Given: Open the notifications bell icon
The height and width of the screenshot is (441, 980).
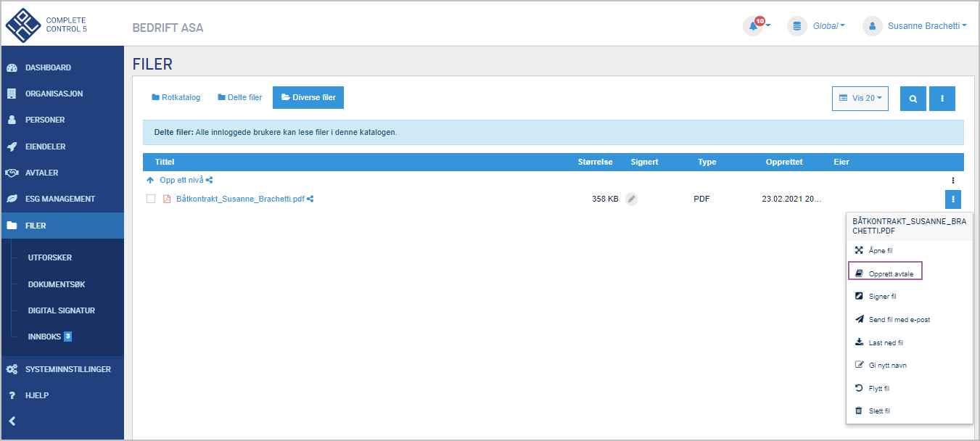Looking at the screenshot, I should tap(753, 26).
